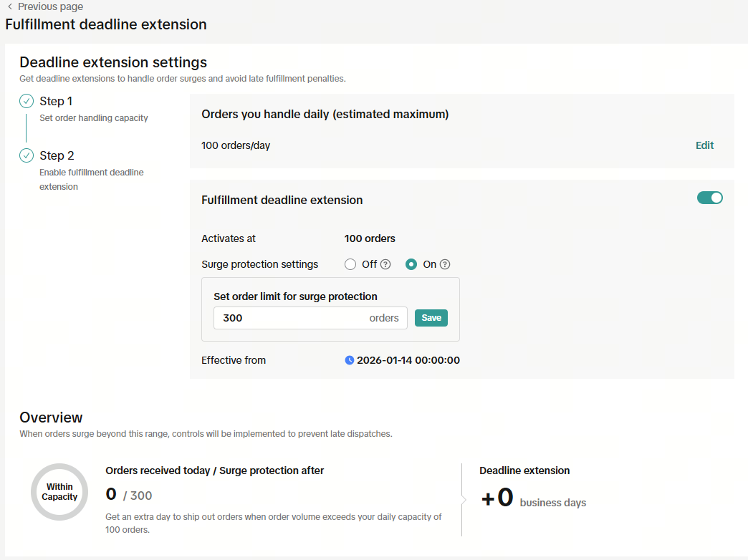
Task: Click the Step 2 checkmark icon
Action: tap(27, 155)
